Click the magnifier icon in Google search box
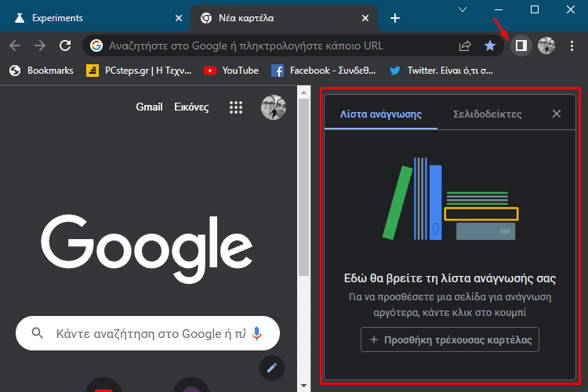The image size is (588, 392). point(37,333)
